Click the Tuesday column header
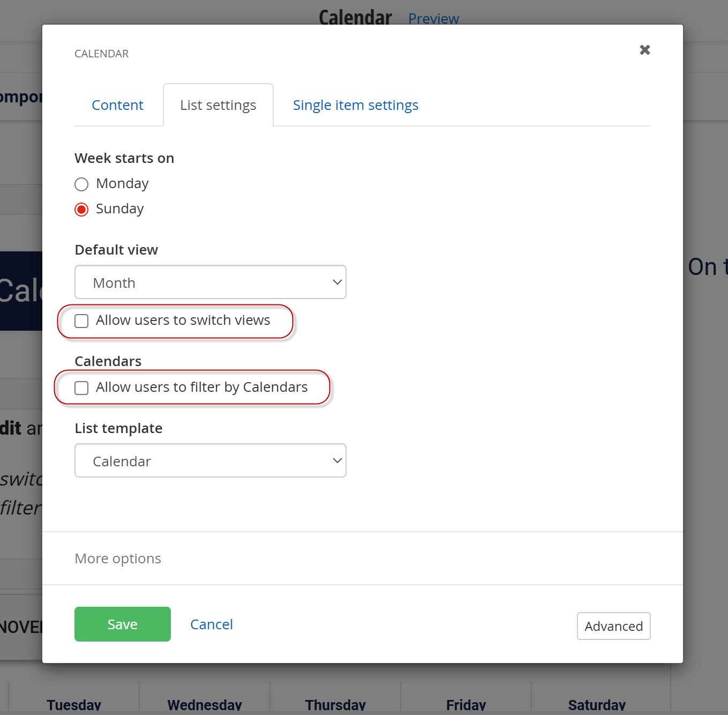Screen dimensions: 728x715 [74, 704]
